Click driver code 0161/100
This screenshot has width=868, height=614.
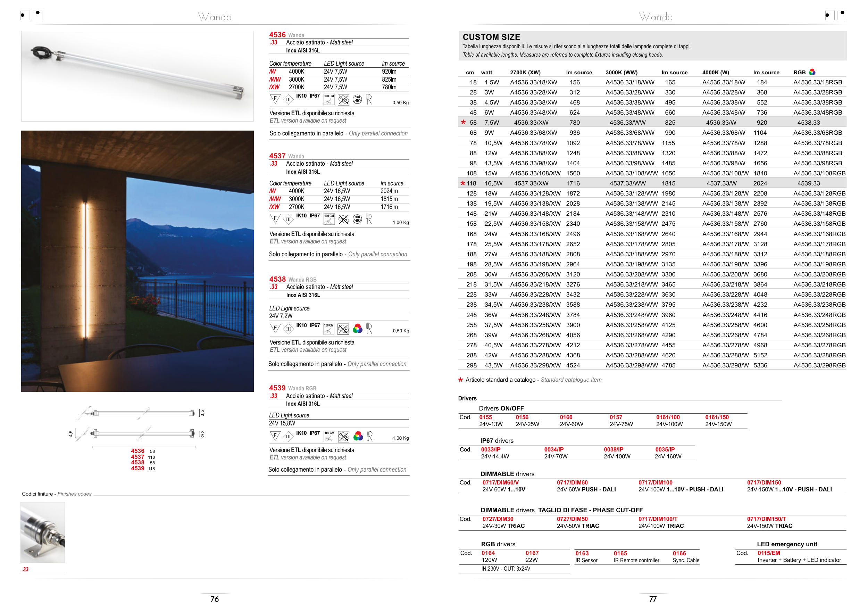pyautogui.click(x=668, y=417)
